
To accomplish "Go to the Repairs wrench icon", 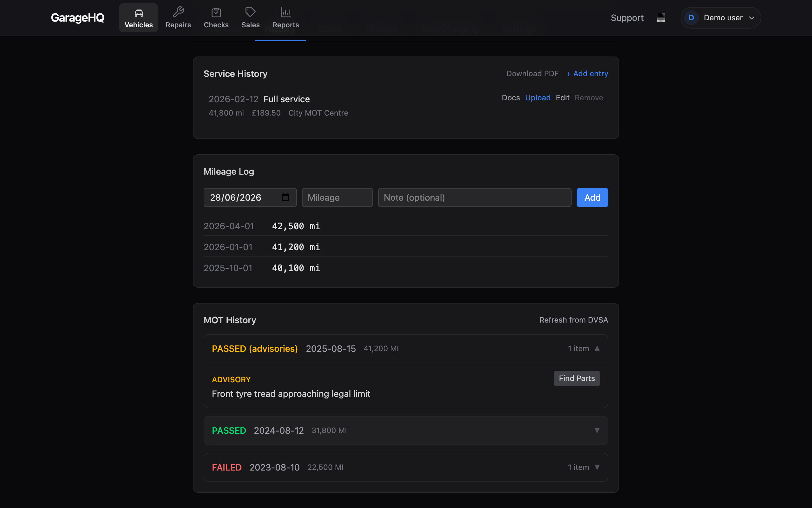I will pos(178,12).
